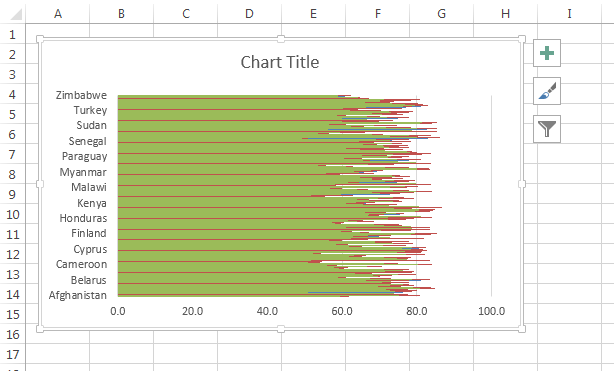This screenshot has height=371, width=614.
Task: Select column F header
Action: [x=377, y=14]
